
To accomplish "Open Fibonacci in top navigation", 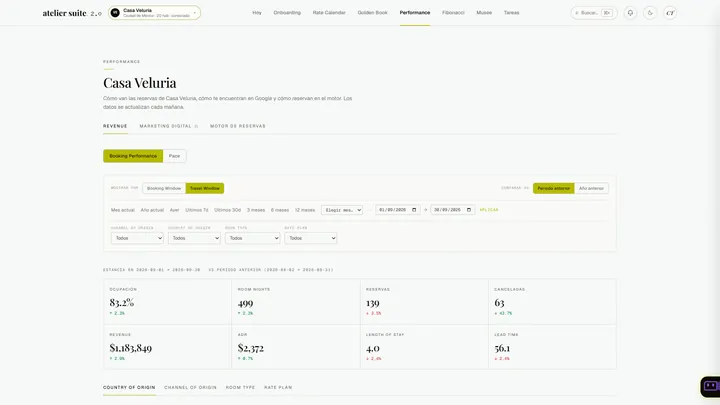I will [x=453, y=13].
